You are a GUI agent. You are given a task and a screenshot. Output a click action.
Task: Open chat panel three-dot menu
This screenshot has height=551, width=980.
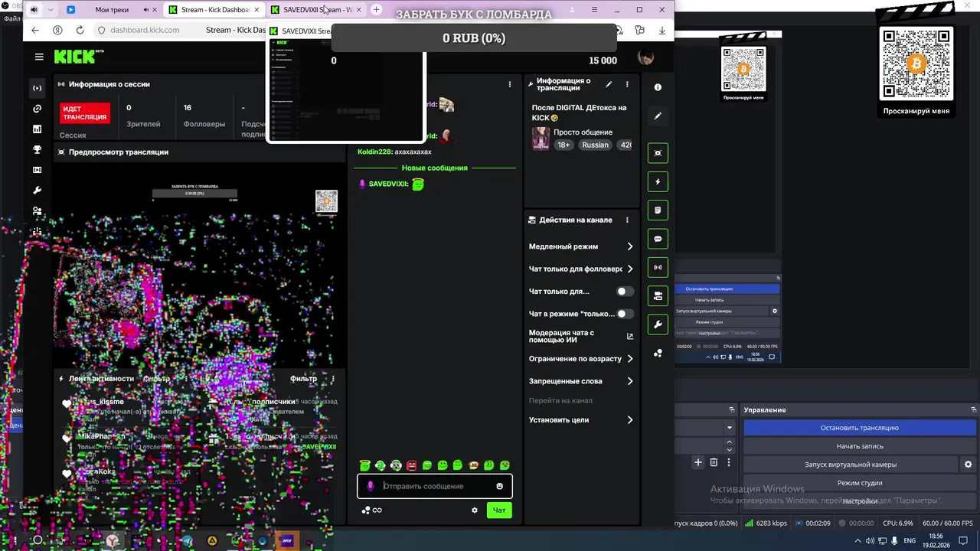coord(510,84)
